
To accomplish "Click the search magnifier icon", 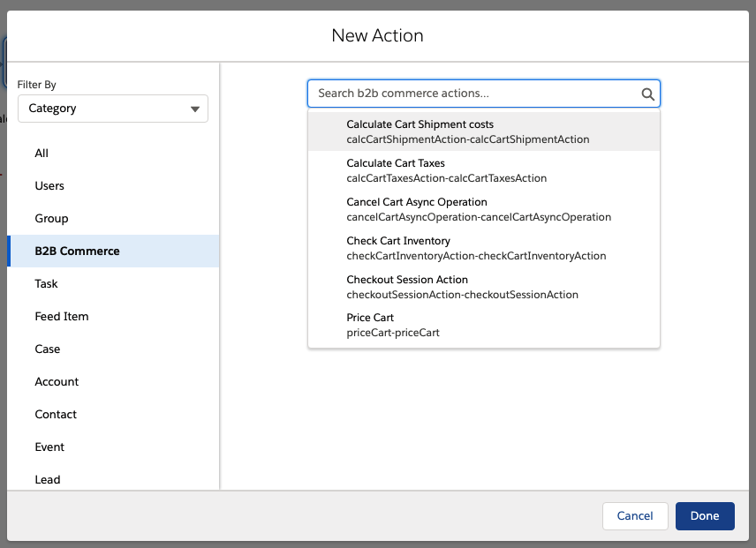I will (647, 94).
